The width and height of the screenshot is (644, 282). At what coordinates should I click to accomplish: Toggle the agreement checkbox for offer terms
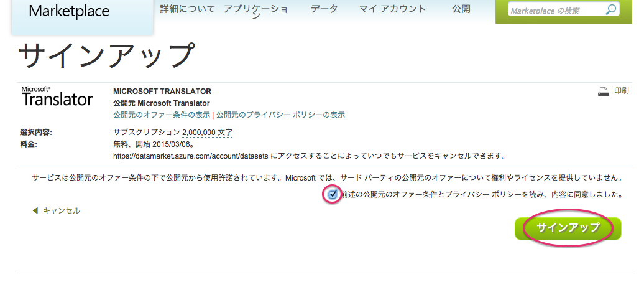pyautogui.click(x=333, y=194)
